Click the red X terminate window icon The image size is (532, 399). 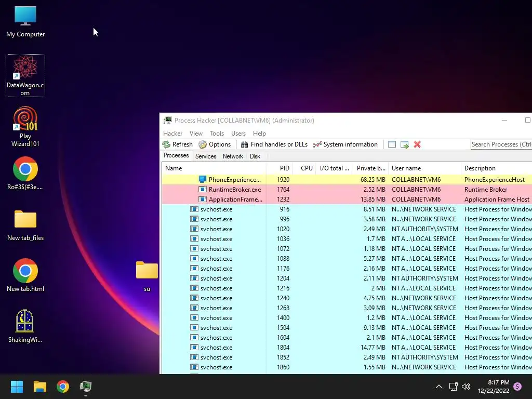coord(417,144)
